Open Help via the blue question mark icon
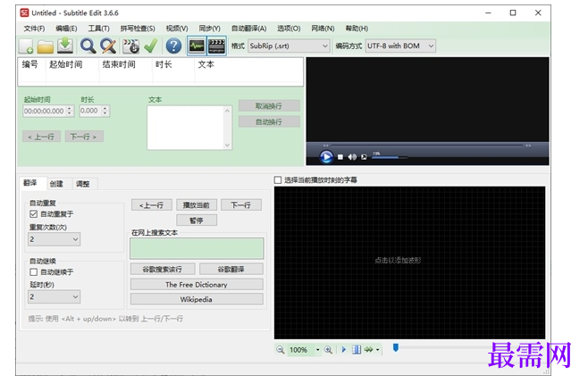The width and height of the screenshot is (588, 383). pos(173,46)
